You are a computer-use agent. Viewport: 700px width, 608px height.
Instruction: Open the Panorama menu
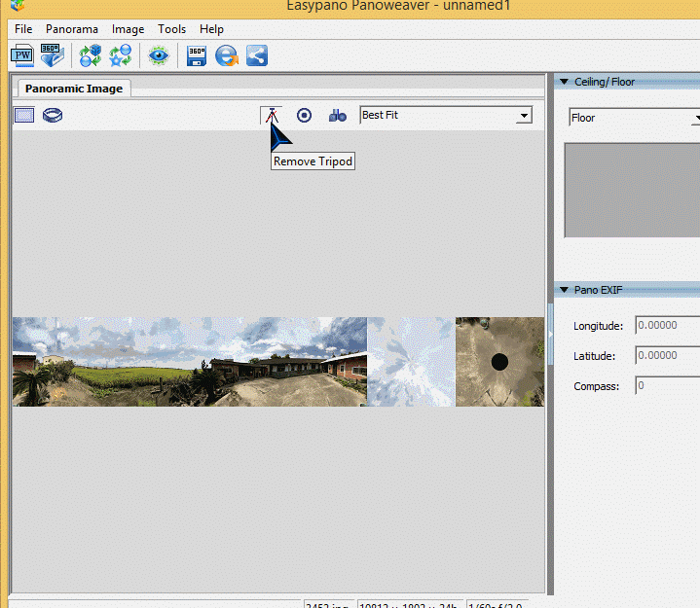(71, 29)
